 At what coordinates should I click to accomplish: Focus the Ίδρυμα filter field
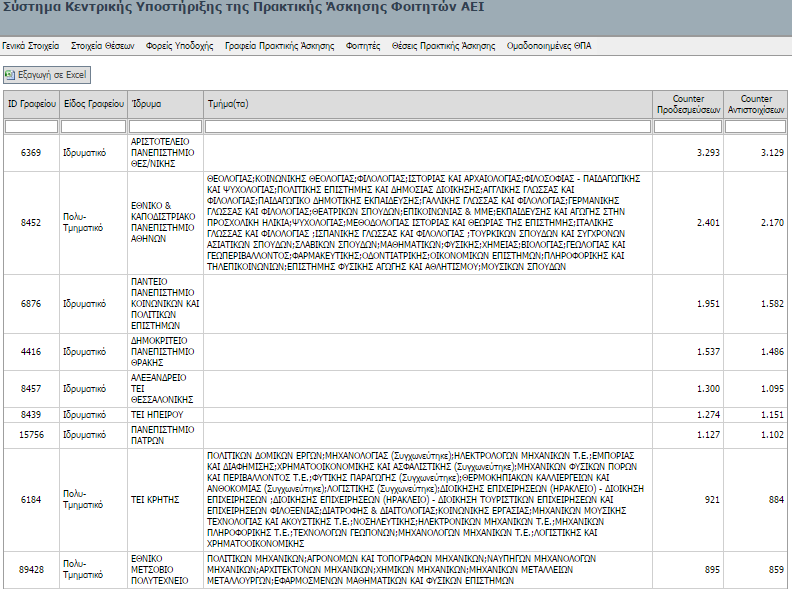[x=165, y=126]
